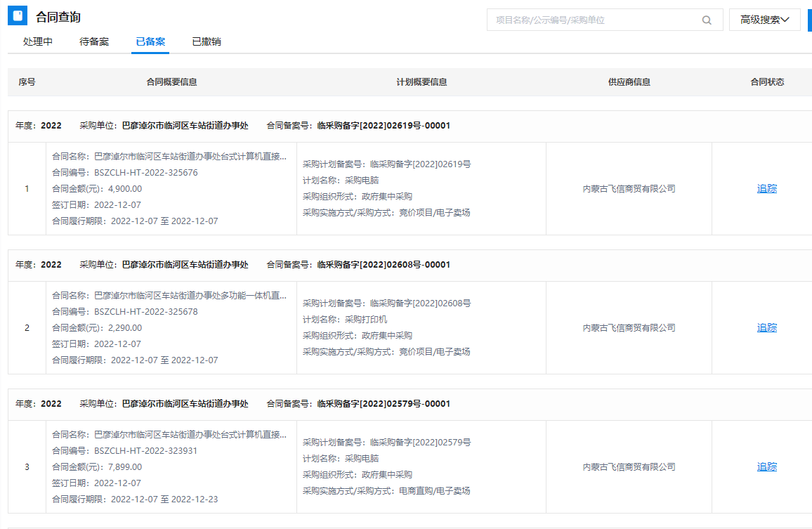This screenshot has height=529, width=812.
Task: Click the blue contract query page icon
Action: pyautogui.click(x=18, y=15)
